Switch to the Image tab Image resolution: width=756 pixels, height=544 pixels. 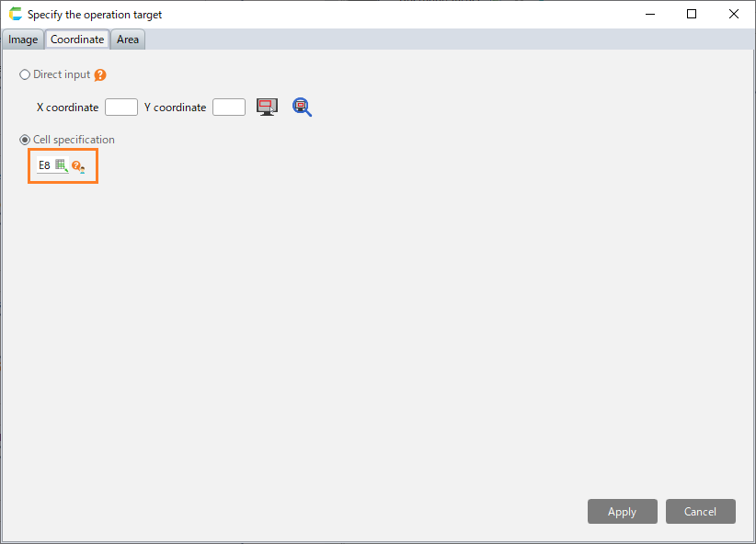click(x=23, y=40)
